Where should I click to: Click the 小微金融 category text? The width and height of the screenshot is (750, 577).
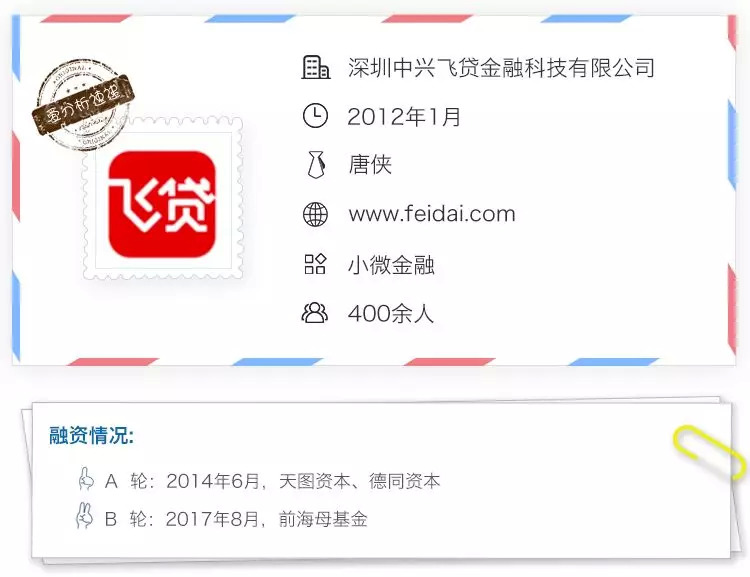tap(391, 264)
